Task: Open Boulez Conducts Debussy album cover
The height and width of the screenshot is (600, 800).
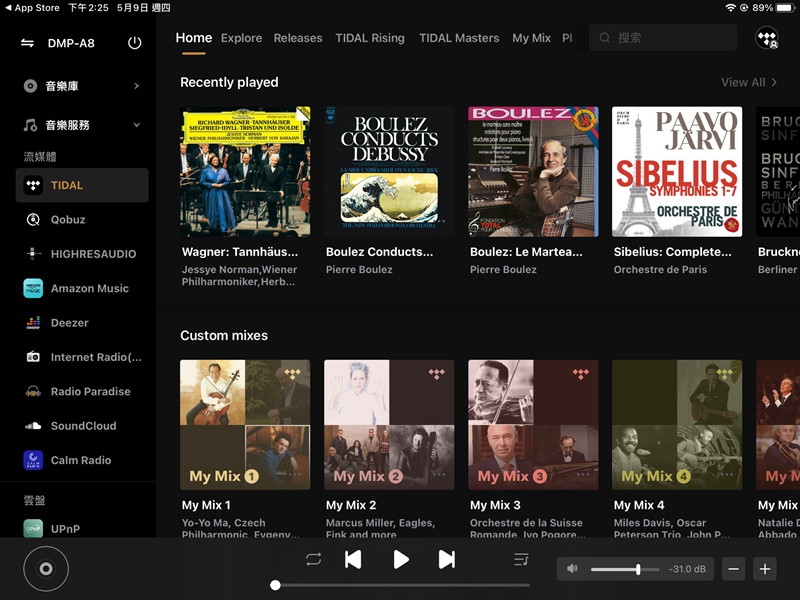Action: click(389, 171)
